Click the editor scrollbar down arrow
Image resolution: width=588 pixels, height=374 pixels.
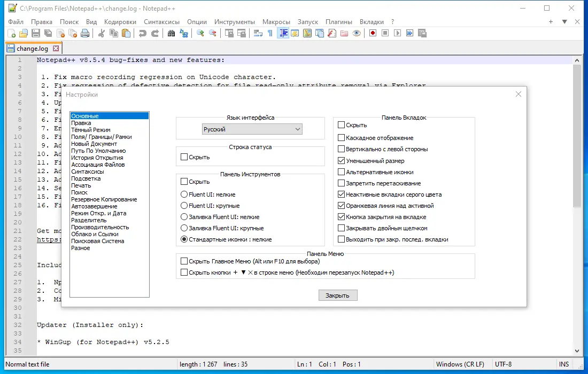click(577, 351)
